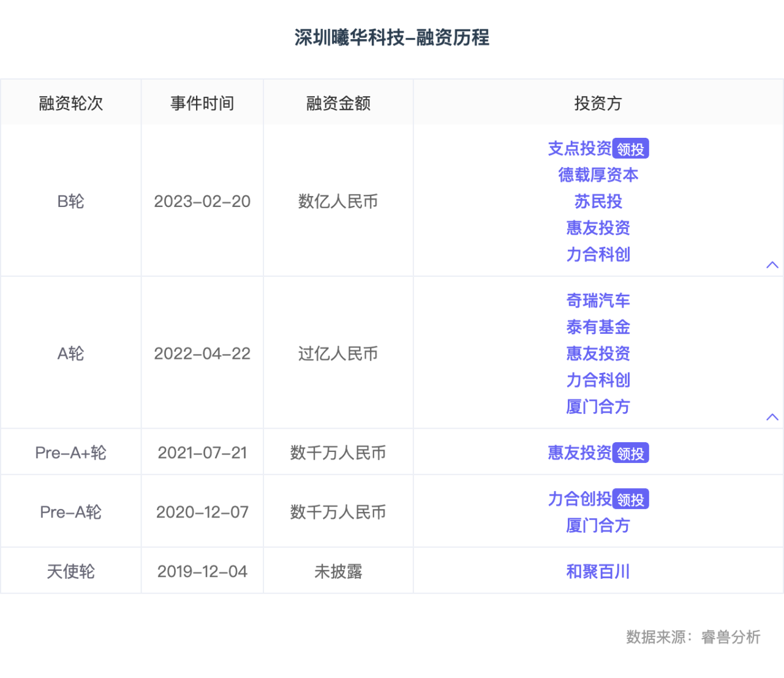
Task: Click the 未披露 amount cell
Action: 338,571
